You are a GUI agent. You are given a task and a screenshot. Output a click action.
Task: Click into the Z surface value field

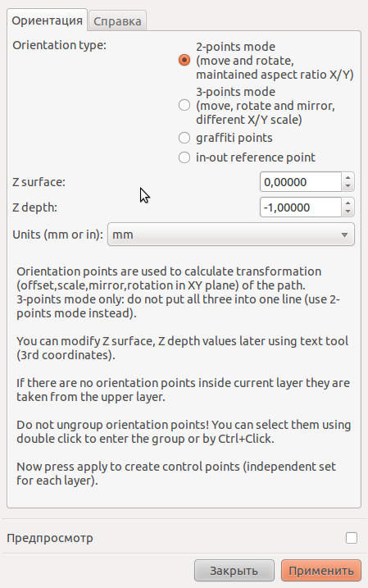tap(301, 182)
